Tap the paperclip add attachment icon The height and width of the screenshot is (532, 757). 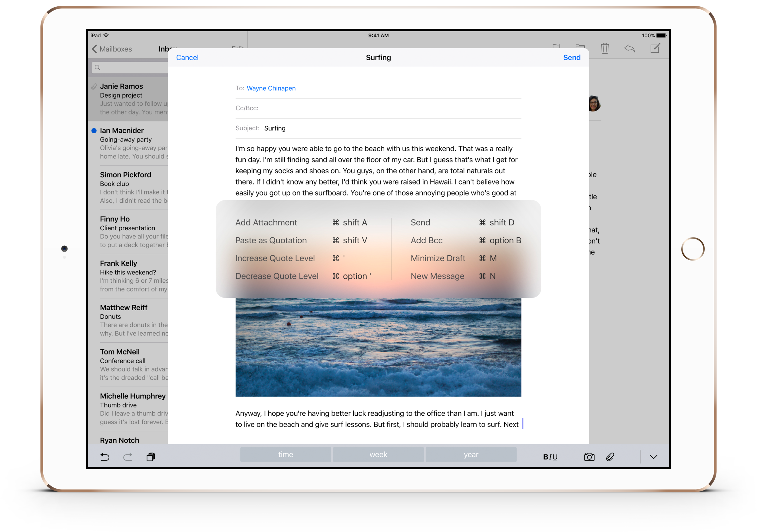[610, 457]
